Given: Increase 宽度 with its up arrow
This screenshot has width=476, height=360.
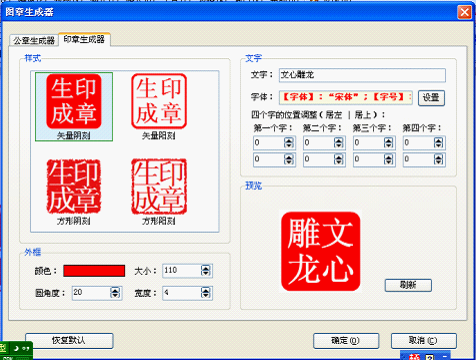Looking at the screenshot, I should click(206, 290).
